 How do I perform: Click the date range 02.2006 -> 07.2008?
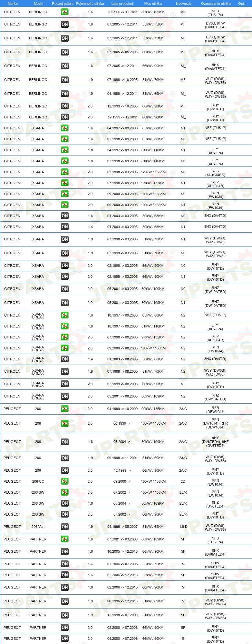[122, 564]
